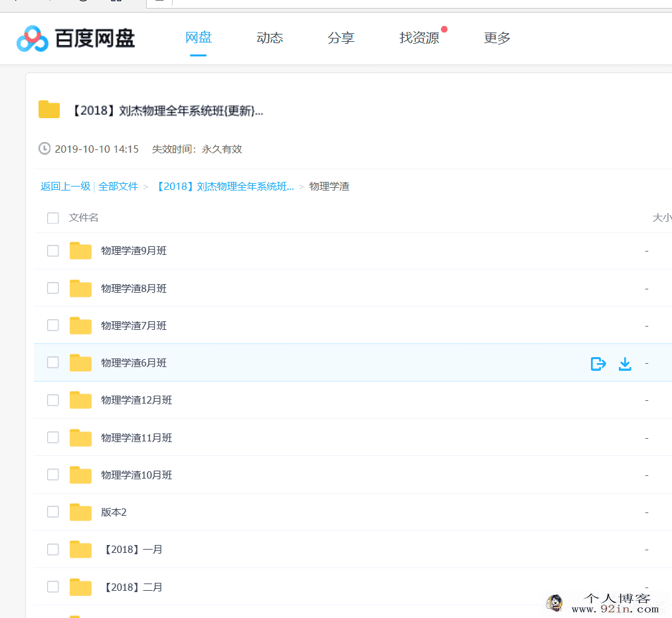Open folder name 物理学渣7月班
This screenshot has height=618, width=672.
tap(133, 326)
